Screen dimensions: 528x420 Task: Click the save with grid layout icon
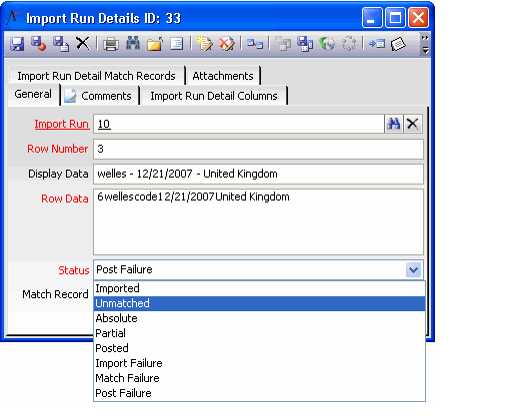tap(305, 44)
